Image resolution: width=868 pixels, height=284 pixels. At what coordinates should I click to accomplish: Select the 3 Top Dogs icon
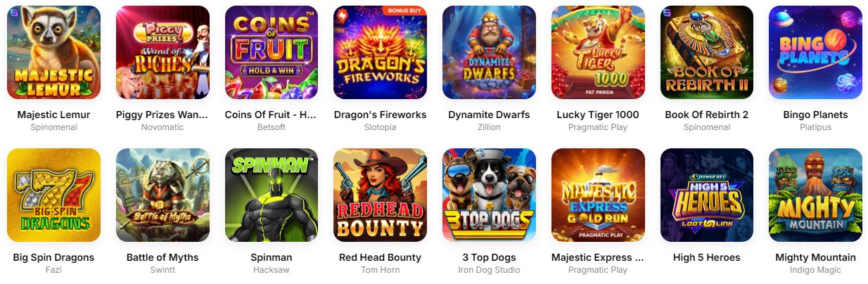click(489, 195)
